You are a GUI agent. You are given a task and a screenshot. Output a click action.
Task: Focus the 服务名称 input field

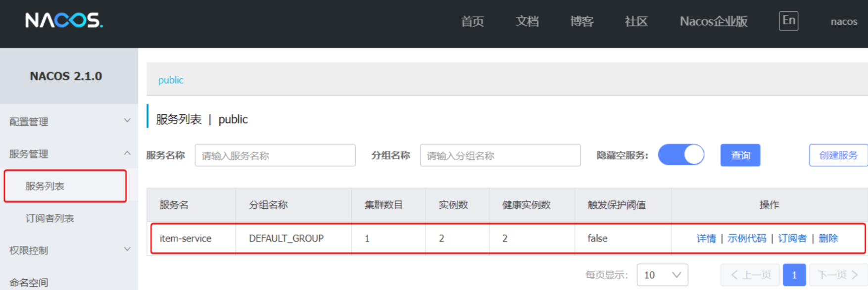coord(275,155)
